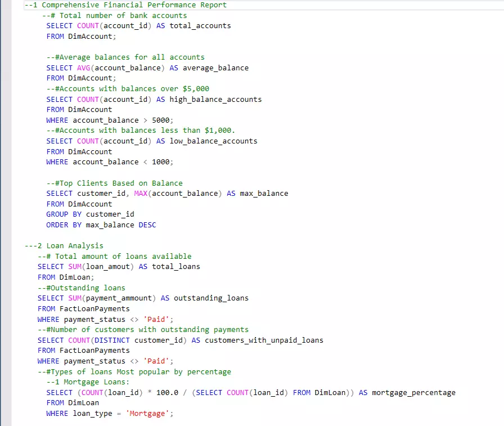
Task: Click the FactLoanPayments table name
Action: coord(93,308)
